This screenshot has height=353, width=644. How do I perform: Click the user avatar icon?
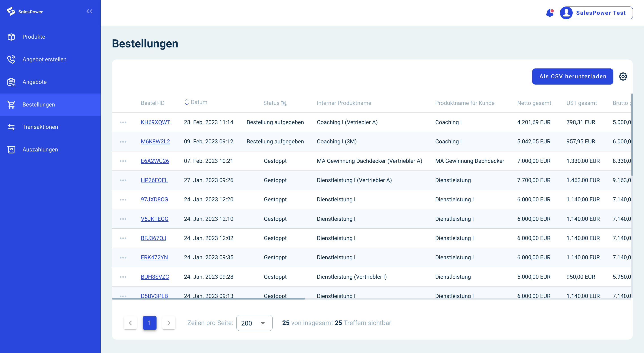(x=566, y=13)
